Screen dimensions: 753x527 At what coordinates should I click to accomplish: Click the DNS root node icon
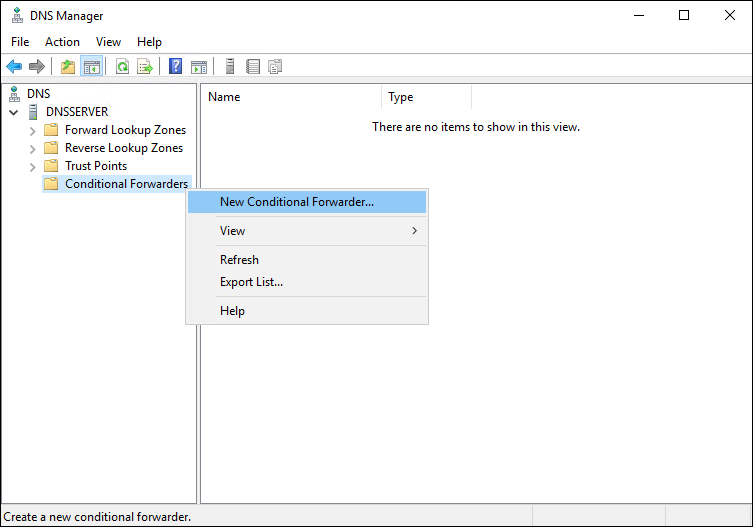point(14,94)
